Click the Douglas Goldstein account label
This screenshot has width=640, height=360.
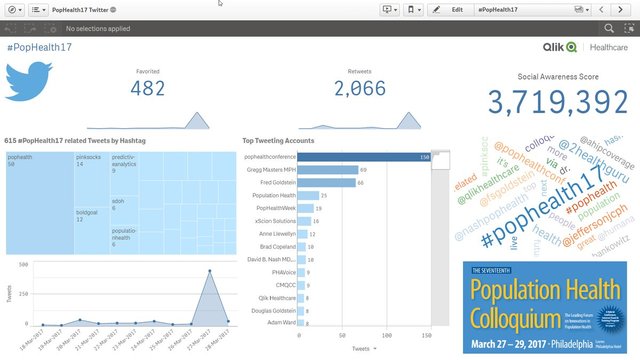pyautogui.click(x=273, y=311)
